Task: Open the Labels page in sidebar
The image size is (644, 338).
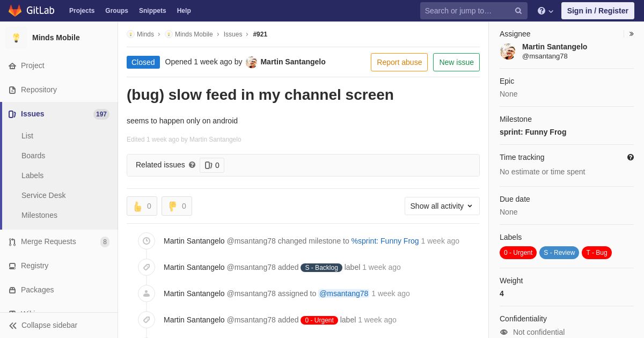Action: click(32, 175)
